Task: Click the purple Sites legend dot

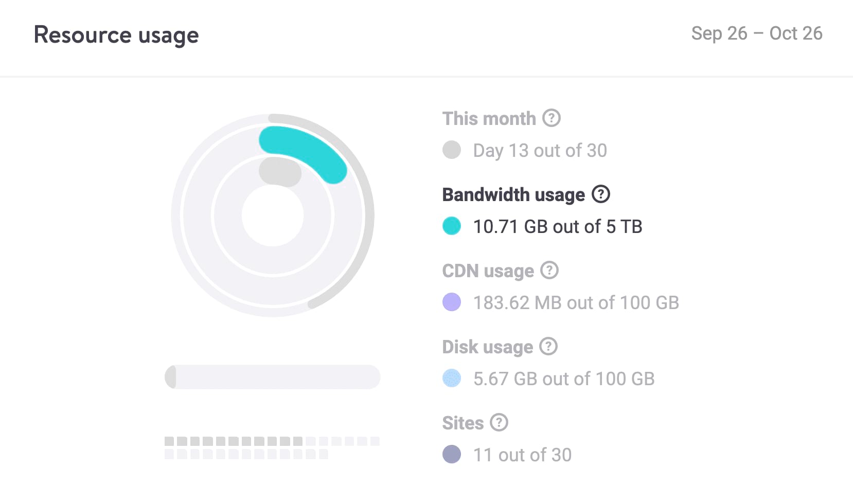Action: pos(452,455)
